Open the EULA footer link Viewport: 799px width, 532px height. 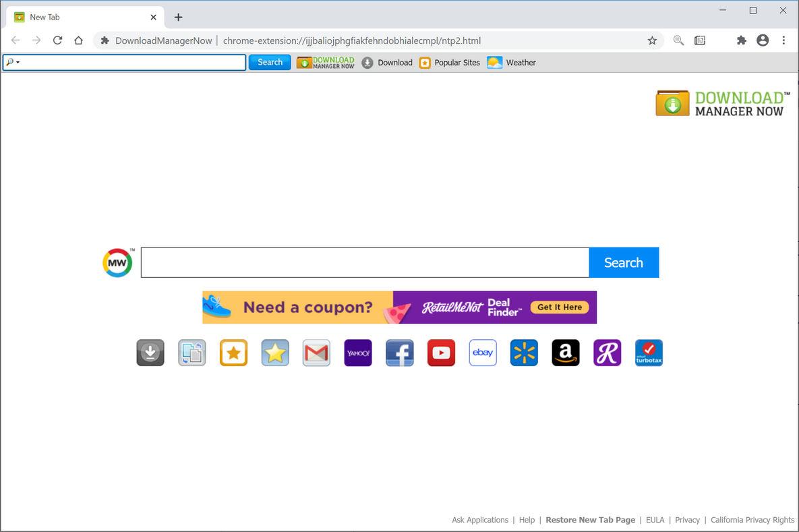pyautogui.click(x=655, y=520)
